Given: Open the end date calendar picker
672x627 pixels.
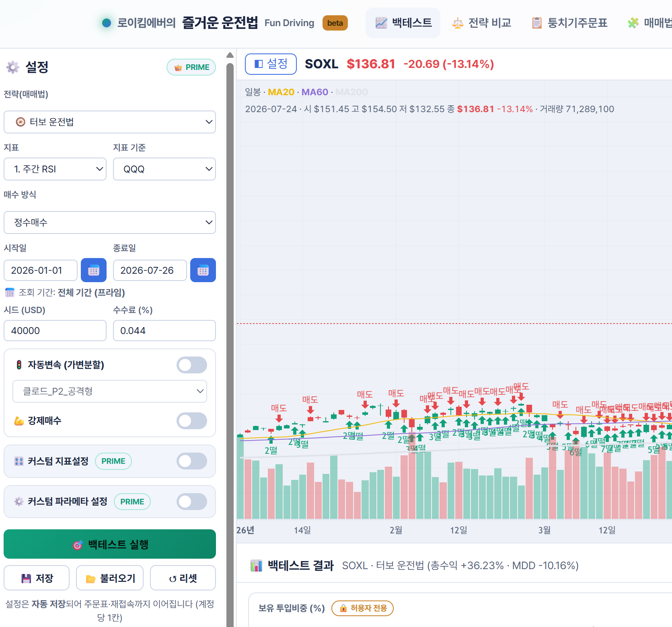Looking at the screenshot, I should (x=203, y=270).
